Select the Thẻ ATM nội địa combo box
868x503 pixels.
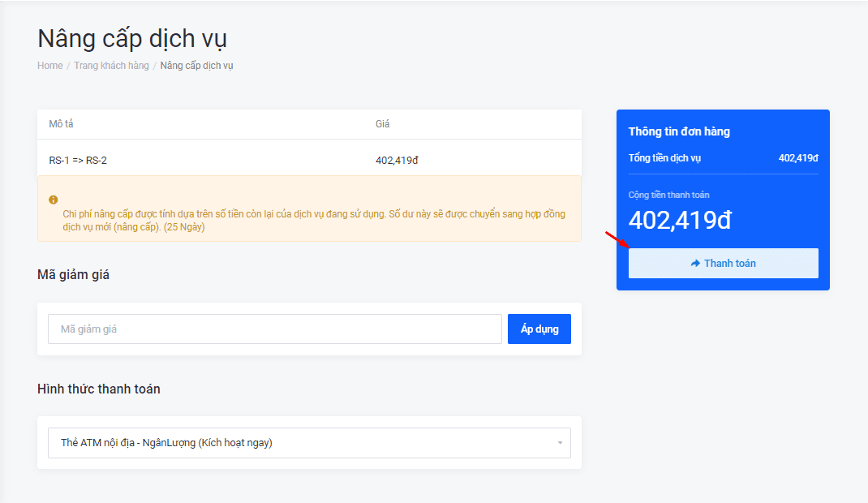tap(308, 443)
